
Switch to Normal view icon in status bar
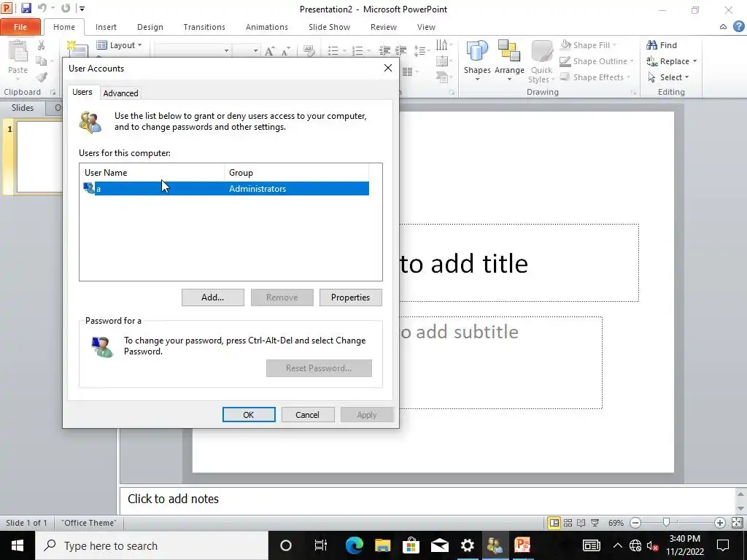[x=554, y=523]
